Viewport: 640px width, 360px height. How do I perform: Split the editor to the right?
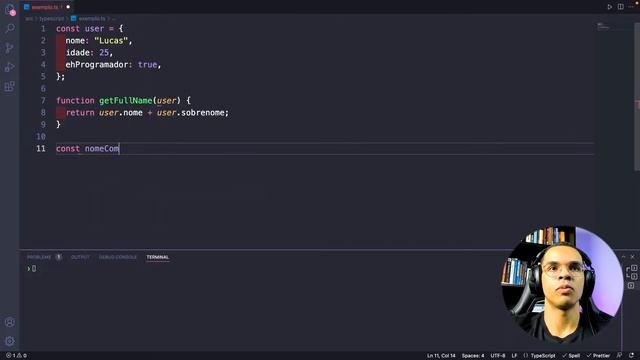(620, 7)
